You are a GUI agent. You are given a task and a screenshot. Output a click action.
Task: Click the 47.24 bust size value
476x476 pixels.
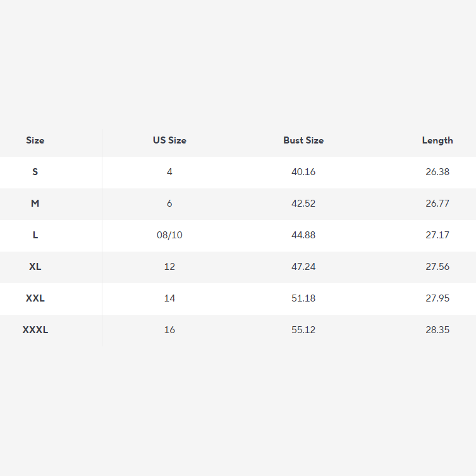pyautogui.click(x=303, y=267)
